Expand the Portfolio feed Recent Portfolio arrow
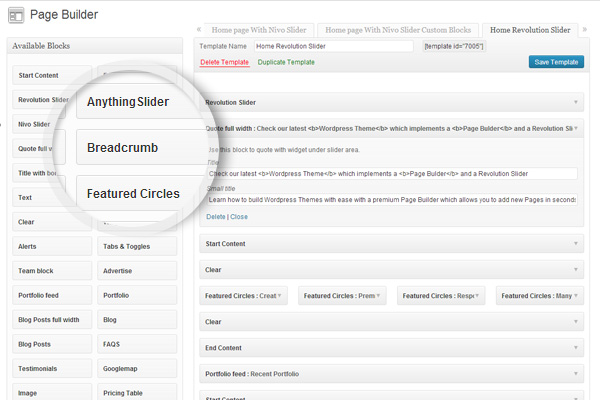Screen dimensions: 600x400 tap(576, 374)
